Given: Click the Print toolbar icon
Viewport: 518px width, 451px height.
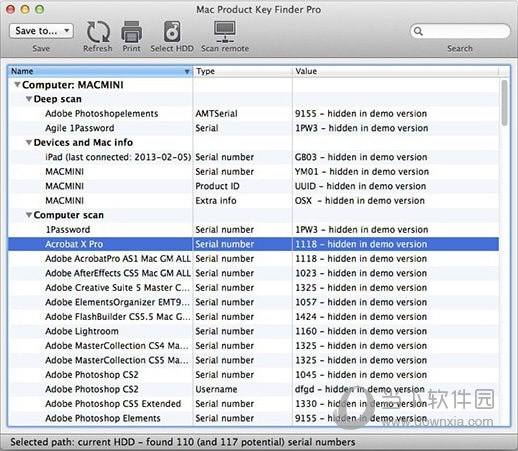Looking at the screenshot, I should (131, 32).
